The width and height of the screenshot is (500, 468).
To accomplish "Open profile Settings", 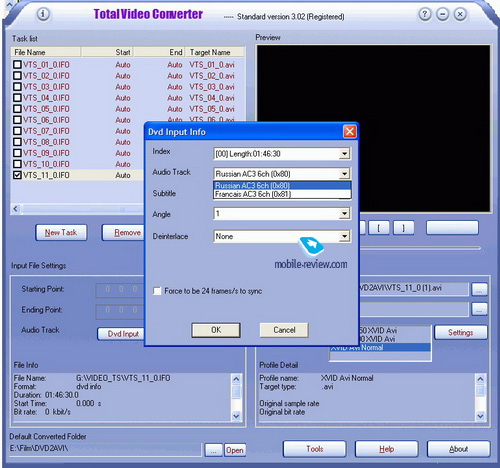I will [461, 332].
